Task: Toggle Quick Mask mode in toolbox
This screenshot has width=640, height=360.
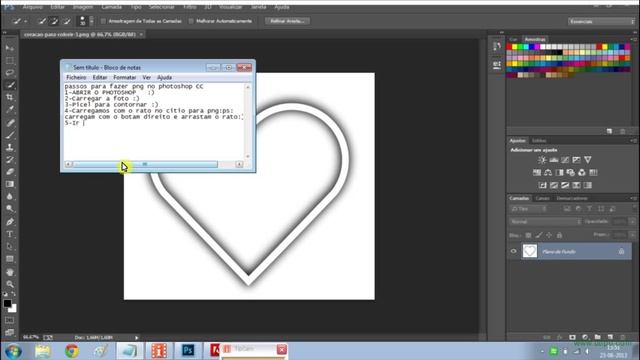Action: 10,320
